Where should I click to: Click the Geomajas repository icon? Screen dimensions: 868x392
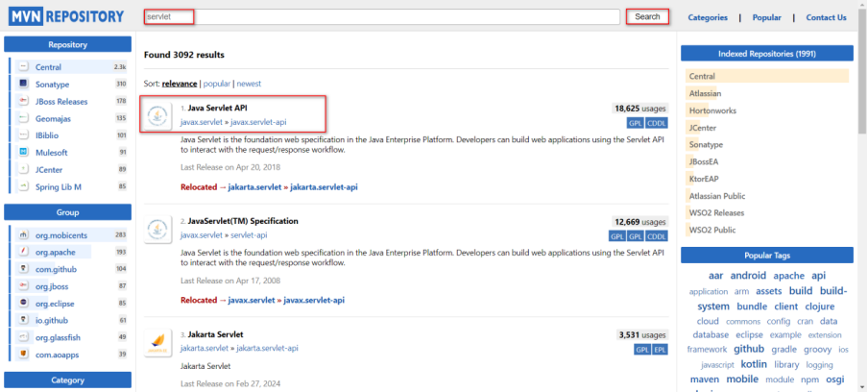pos(23,118)
